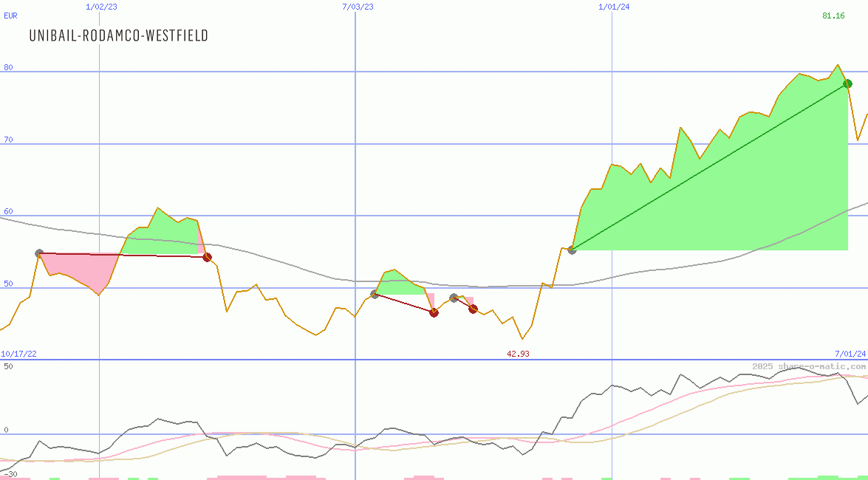Click the 7/01/24 end date label
Viewport: 868px width, 480px height.
pos(850,354)
